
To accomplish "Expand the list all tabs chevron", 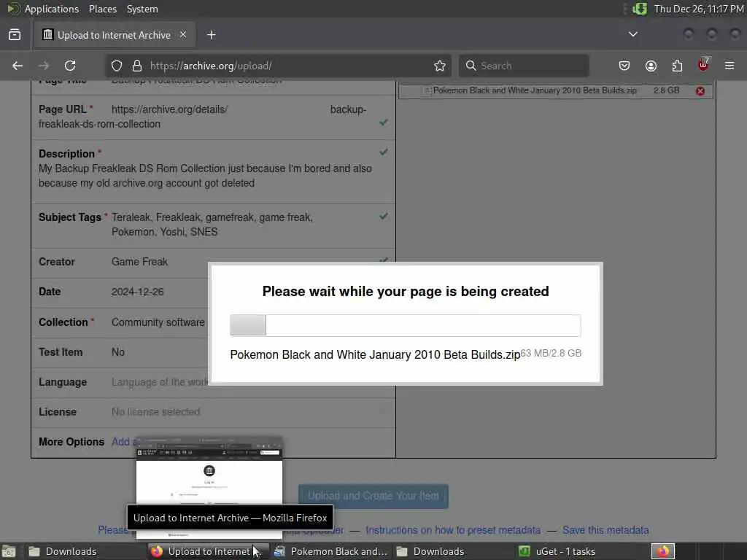I will (633, 34).
